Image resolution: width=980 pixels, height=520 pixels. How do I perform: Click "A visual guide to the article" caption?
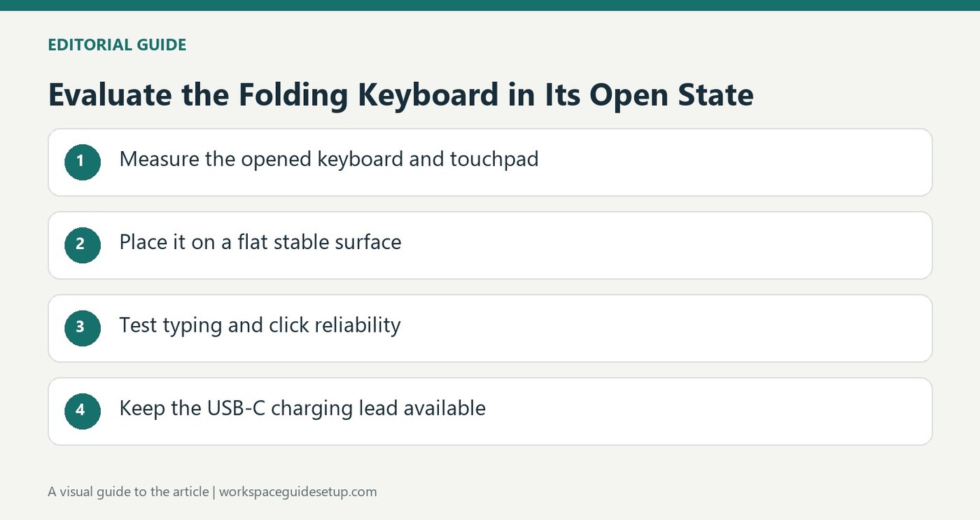[x=128, y=491]
